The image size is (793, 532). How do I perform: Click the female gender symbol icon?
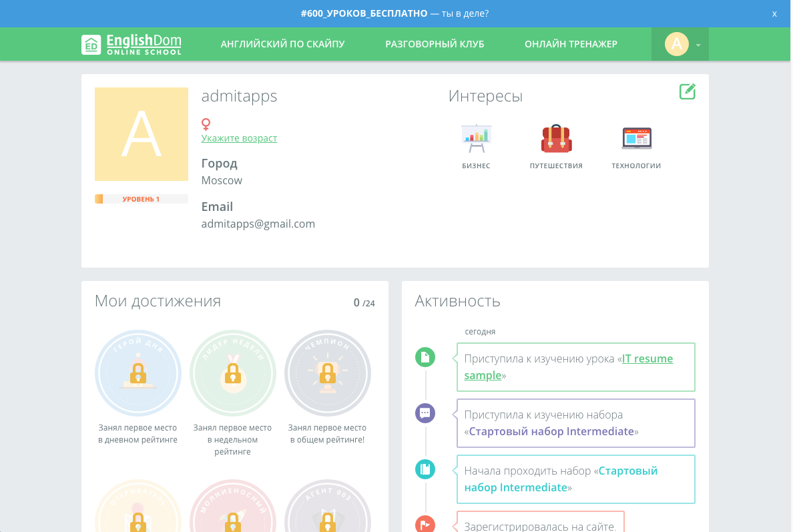coord(206,124)
